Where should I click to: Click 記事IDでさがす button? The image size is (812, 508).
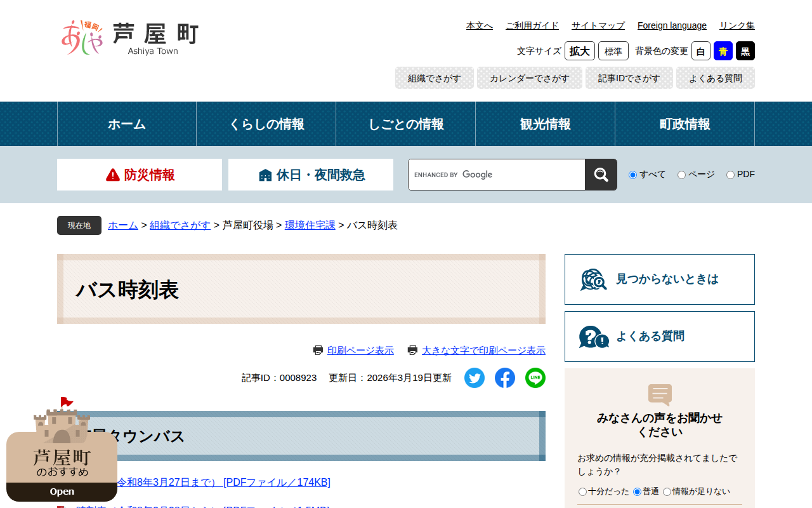[x=629, y=78]
